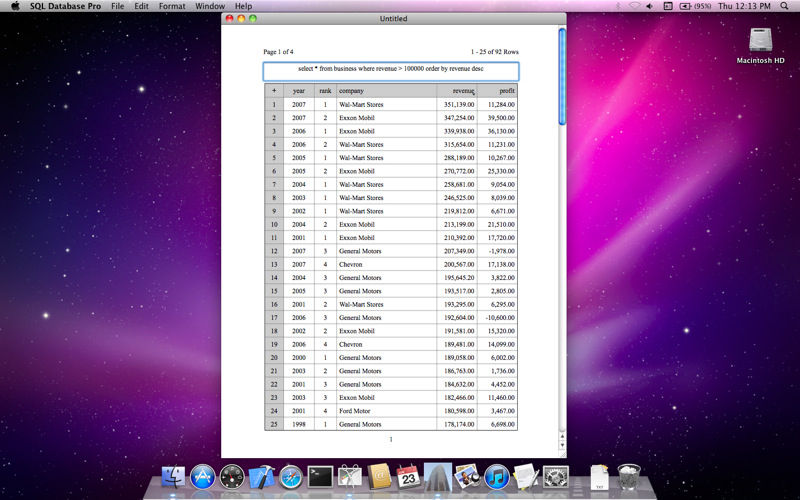This screenshot has height=500, width=800.
Task: Open the Window menu
Action: pos(210,6)
